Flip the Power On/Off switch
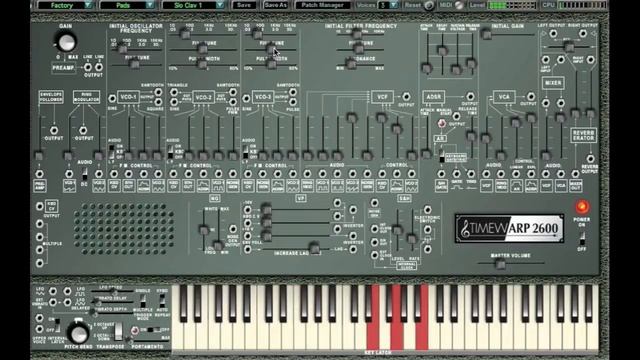Viewport: 640px width, 360px height. pyautogui.click(x=582, y=238)
